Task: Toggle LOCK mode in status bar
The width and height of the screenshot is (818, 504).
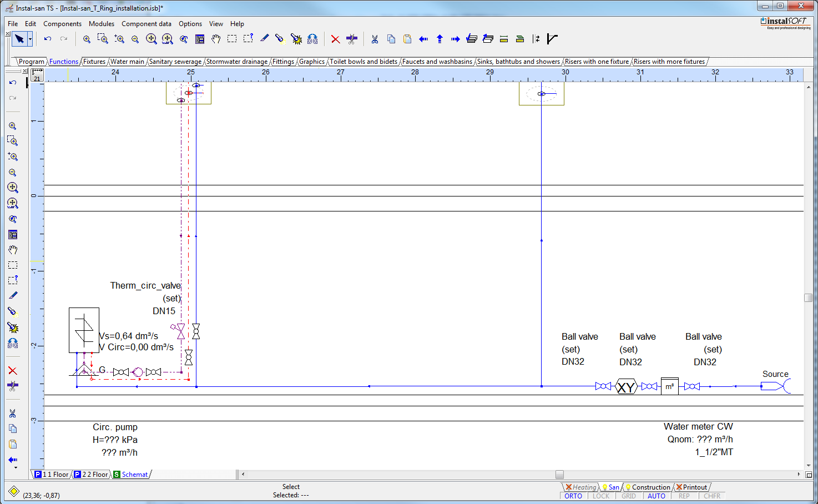Action: tap(601, 496)
